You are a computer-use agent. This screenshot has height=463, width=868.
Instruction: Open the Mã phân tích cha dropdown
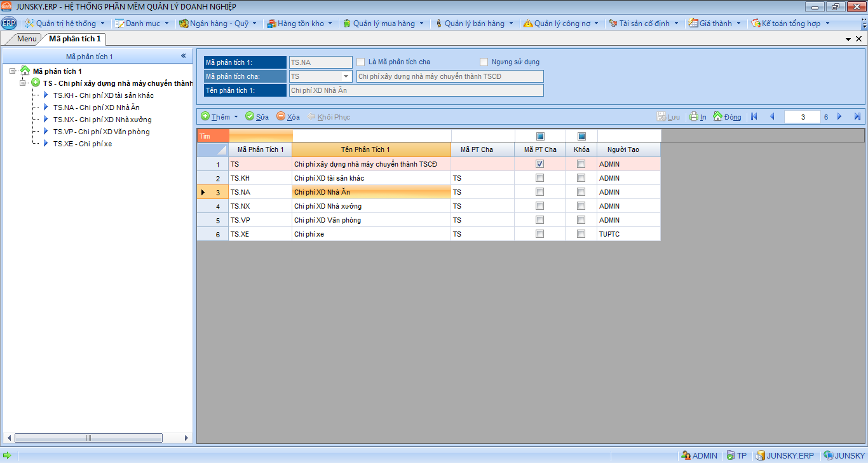pyautogui.click(x=346, y=76)
